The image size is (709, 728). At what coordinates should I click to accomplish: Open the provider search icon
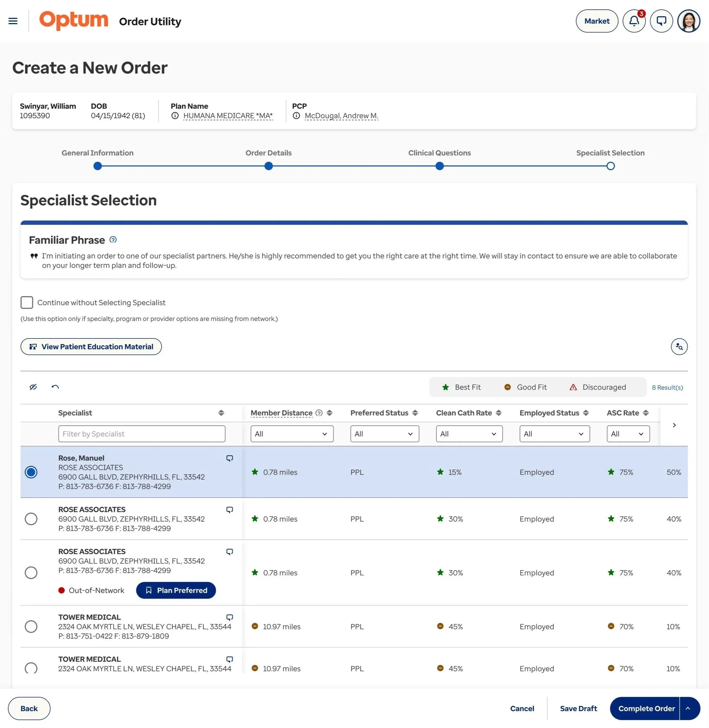(x=679, y=347)
